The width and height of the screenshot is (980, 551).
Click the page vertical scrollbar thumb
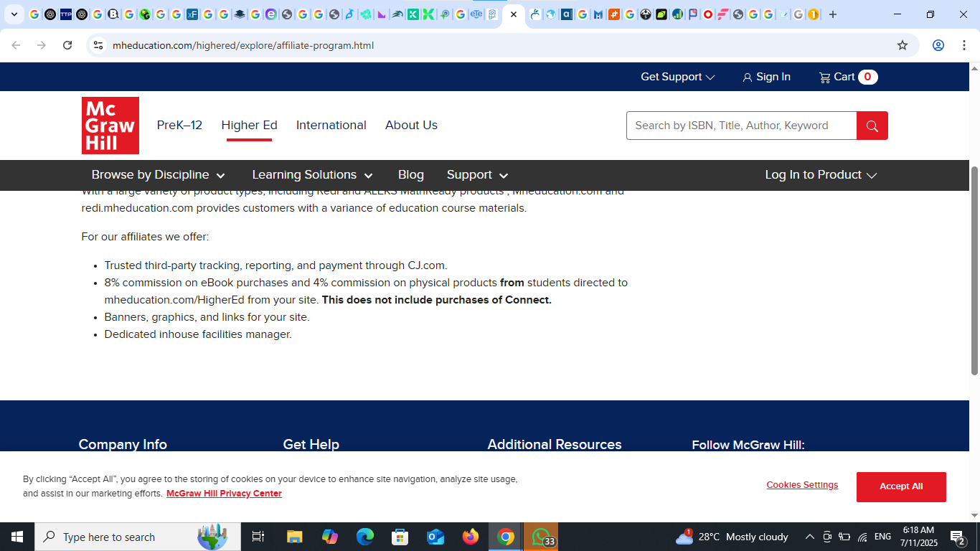point(974,270)
